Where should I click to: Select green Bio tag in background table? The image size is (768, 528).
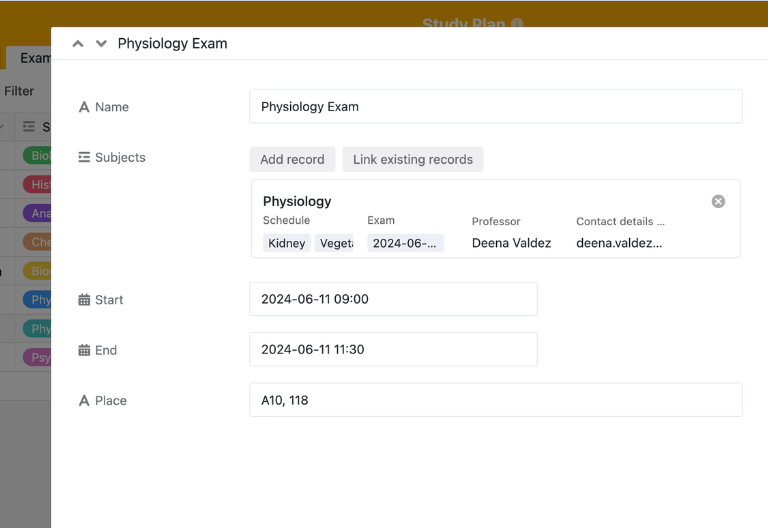point(37,156)
